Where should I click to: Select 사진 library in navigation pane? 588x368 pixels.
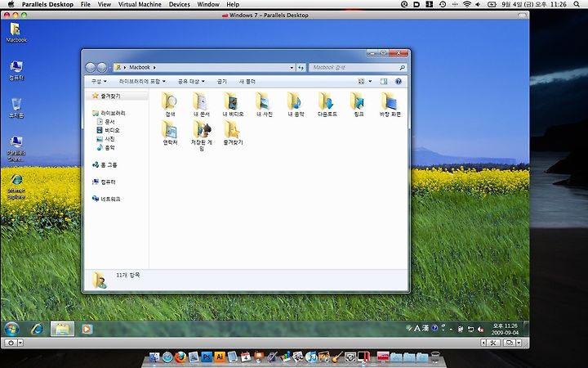pos(109,139)
